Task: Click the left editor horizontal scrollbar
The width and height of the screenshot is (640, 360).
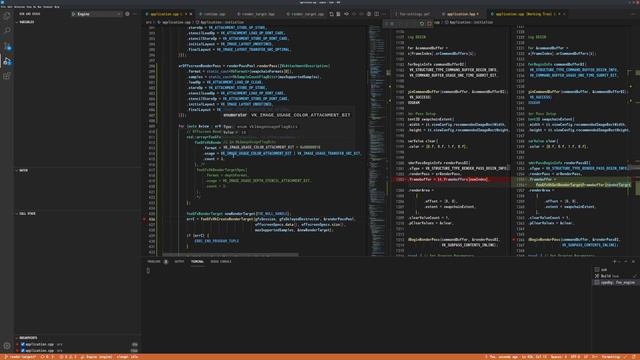Action: [x=231, y=255]
